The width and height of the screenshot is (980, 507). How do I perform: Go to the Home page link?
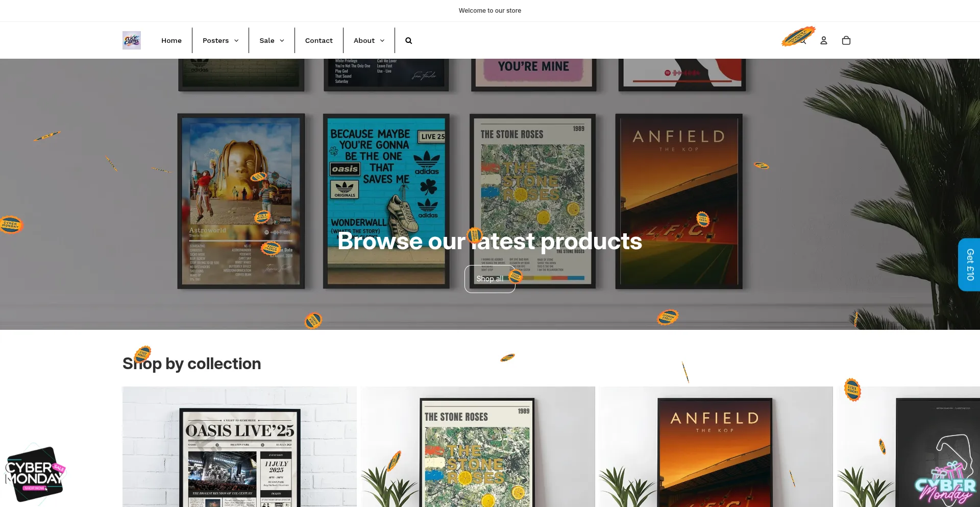pos(171,40)
